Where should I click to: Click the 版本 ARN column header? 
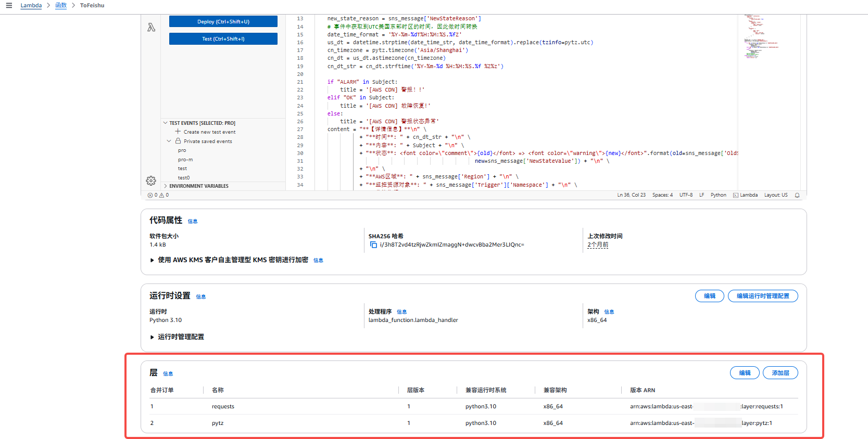pos(643,390)
